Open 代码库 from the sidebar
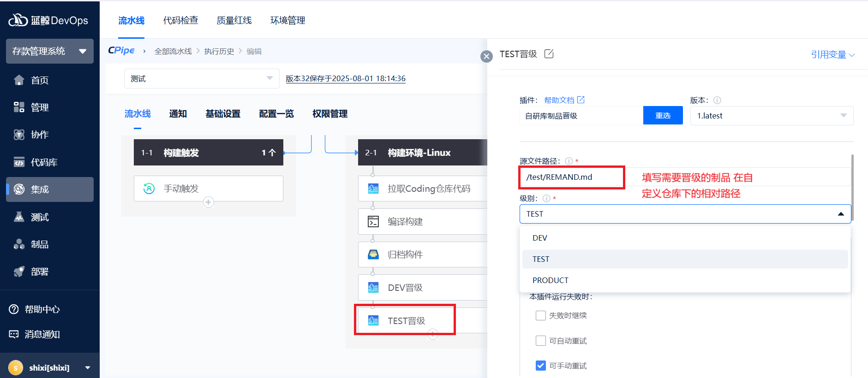 (44, 162)
